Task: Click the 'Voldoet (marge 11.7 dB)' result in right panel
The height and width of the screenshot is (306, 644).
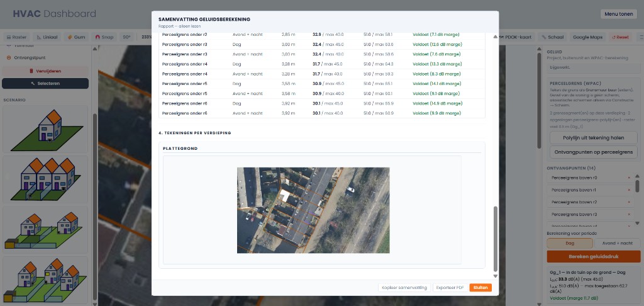Action: pyautogui.click(x=574, y=298)
